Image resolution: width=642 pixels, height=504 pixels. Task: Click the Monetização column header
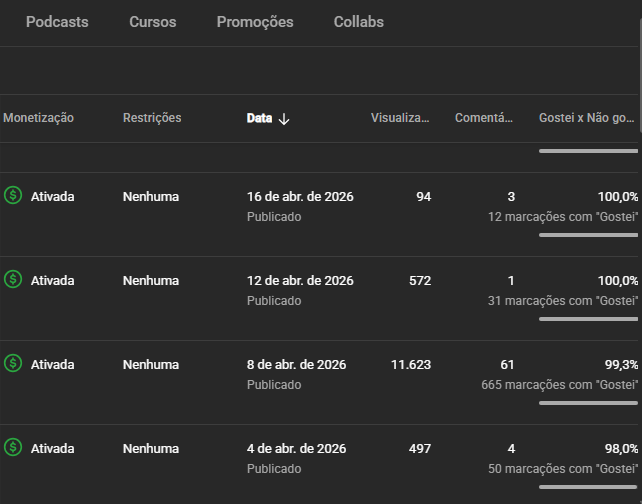point(38,118)
